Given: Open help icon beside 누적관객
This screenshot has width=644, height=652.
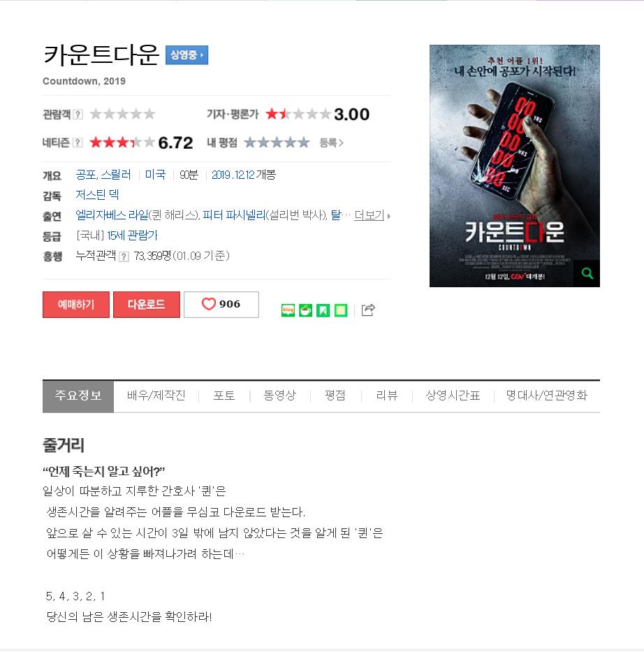Looking at the screenshot, I should click(x=124, y=256).
